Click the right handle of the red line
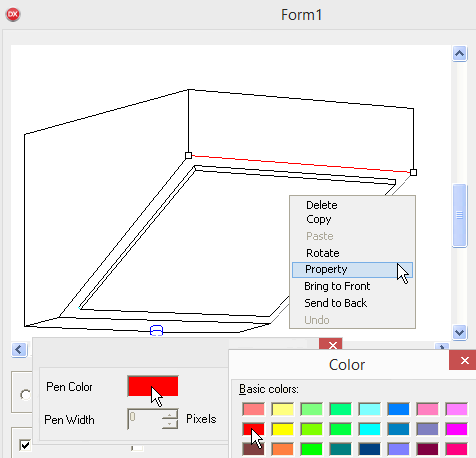Image resolution: width=476 pixels, height=458 pixels. (x=413, y=172)
